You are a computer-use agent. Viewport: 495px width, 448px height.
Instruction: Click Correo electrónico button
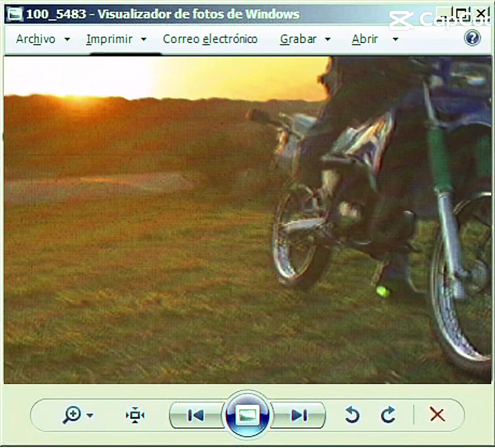coord(210,39)
